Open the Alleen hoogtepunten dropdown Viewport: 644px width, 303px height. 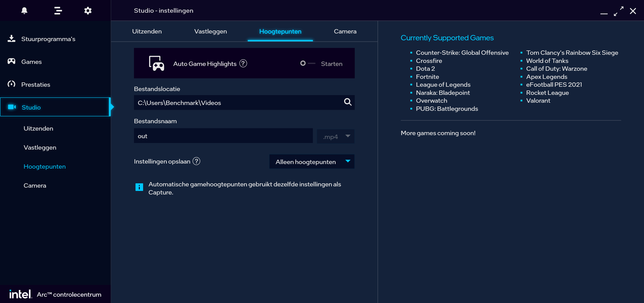pos(312,162)
